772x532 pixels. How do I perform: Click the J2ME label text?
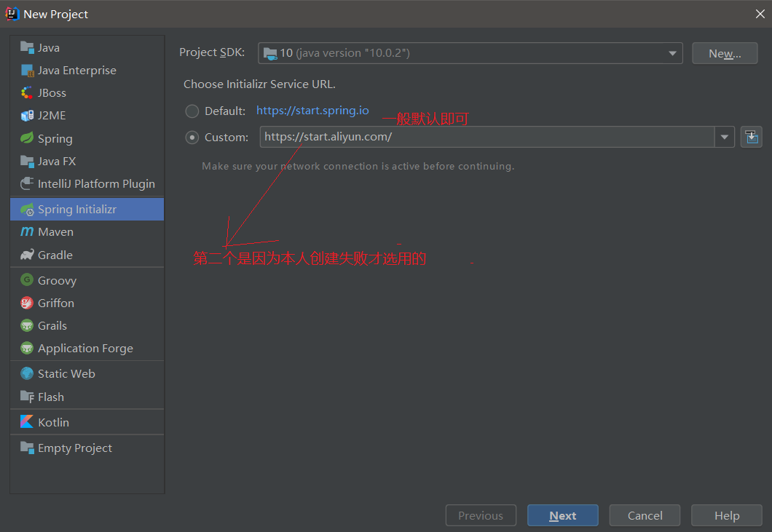52,116
